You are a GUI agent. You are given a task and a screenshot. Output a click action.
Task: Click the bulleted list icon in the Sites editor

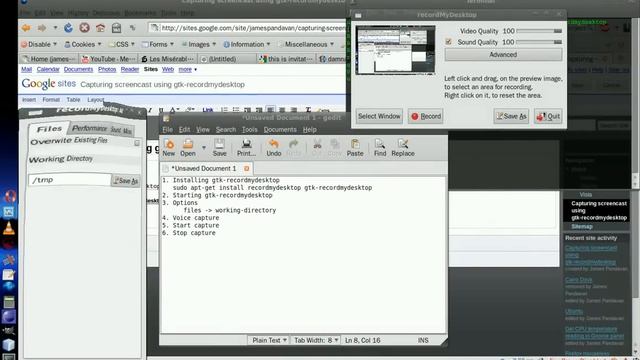click(236, 110)
